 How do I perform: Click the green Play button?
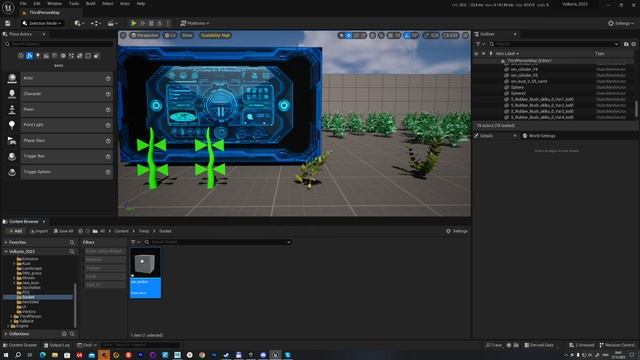pyautogui.click(x=133, y=23)
